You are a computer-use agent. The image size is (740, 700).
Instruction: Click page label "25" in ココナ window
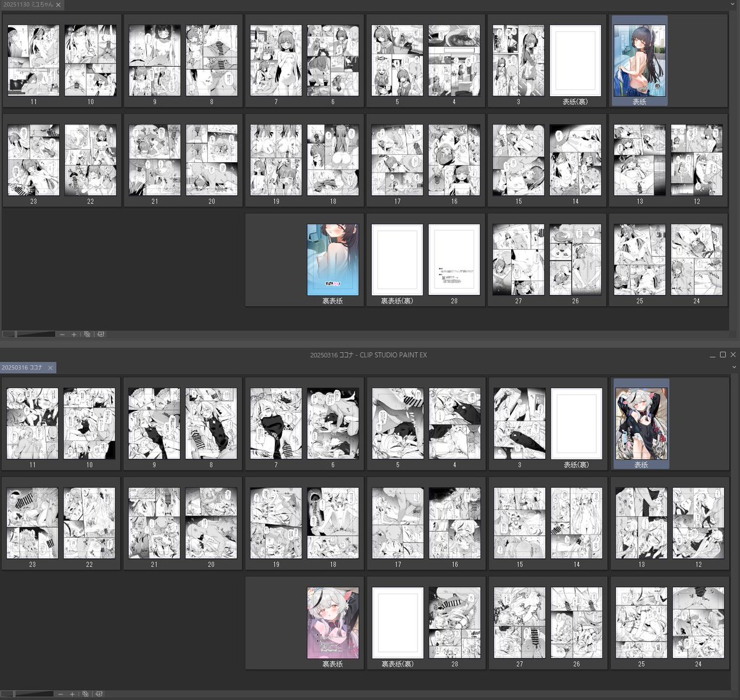641,664
